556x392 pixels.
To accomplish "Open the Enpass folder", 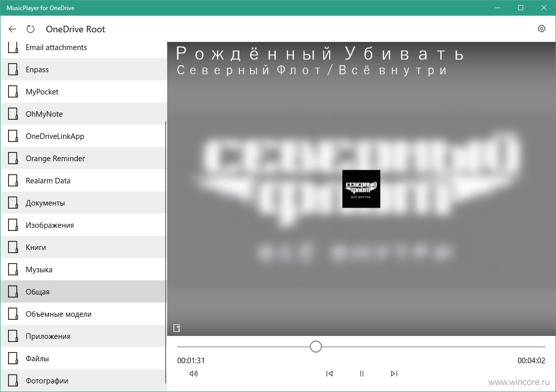I will pyautogui.click(x=83, y=70).
